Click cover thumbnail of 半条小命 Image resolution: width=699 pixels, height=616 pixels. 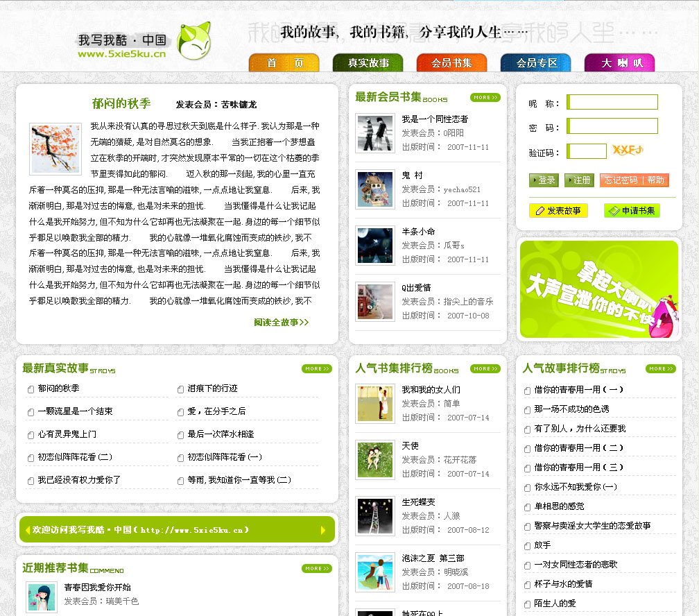click(x=375, y=246)
